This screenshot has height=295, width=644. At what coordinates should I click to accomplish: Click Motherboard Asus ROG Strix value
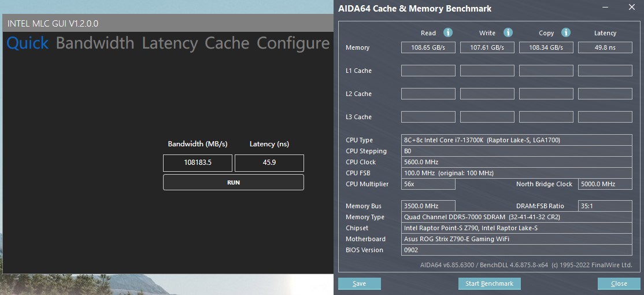point(517,239)
